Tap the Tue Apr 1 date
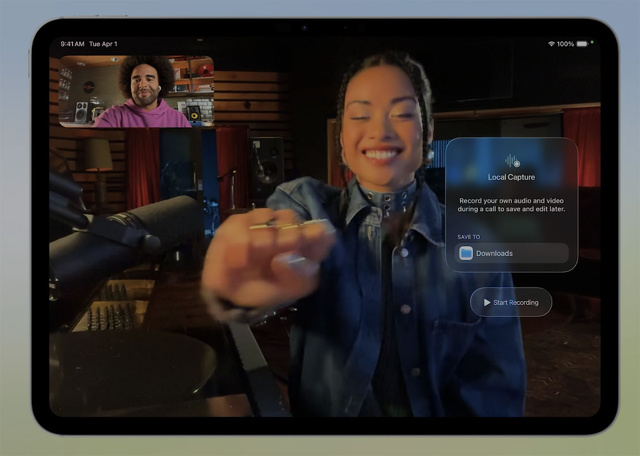Viewport: 640px width, 456px height. 103,44
